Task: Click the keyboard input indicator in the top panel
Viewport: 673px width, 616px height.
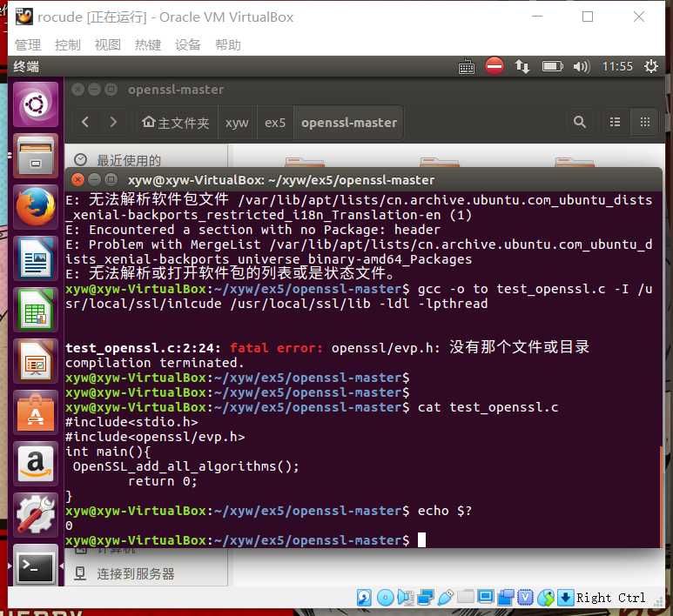Action: 467,67
